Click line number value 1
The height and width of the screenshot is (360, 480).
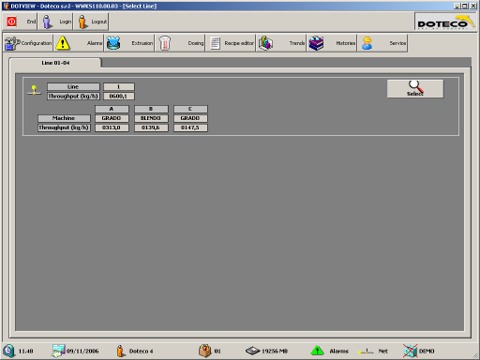[x=119, y=87]
